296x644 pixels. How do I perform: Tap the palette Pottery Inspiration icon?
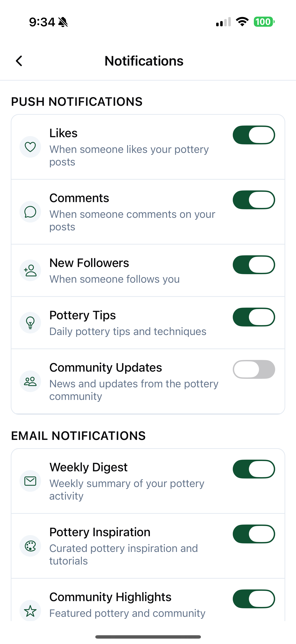[30, 546]
